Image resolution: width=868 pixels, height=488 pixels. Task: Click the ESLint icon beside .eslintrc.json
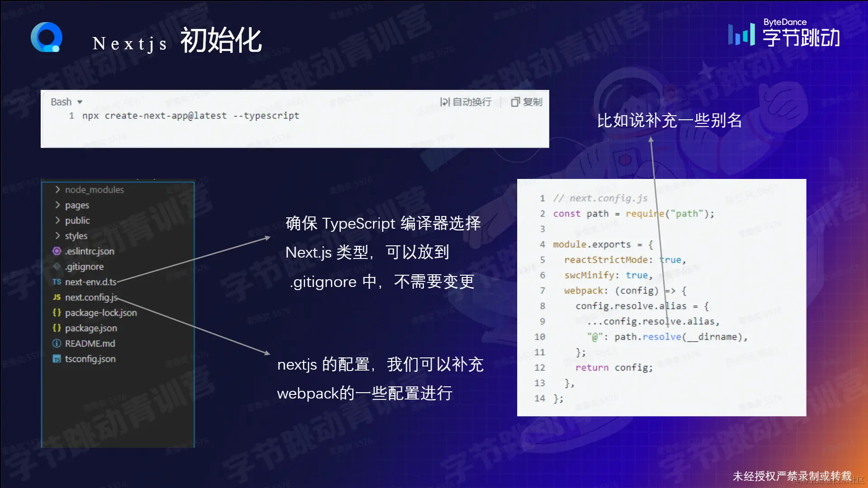[x=57, y=251]
